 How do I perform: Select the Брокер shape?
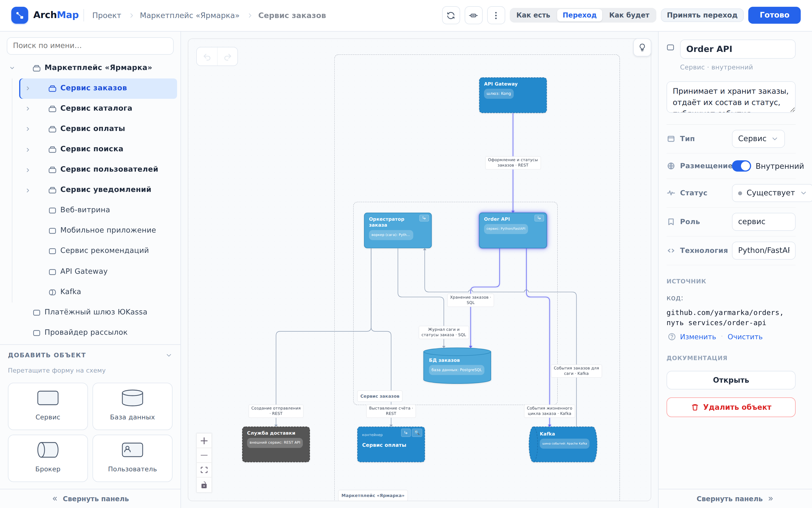(48, 458)
